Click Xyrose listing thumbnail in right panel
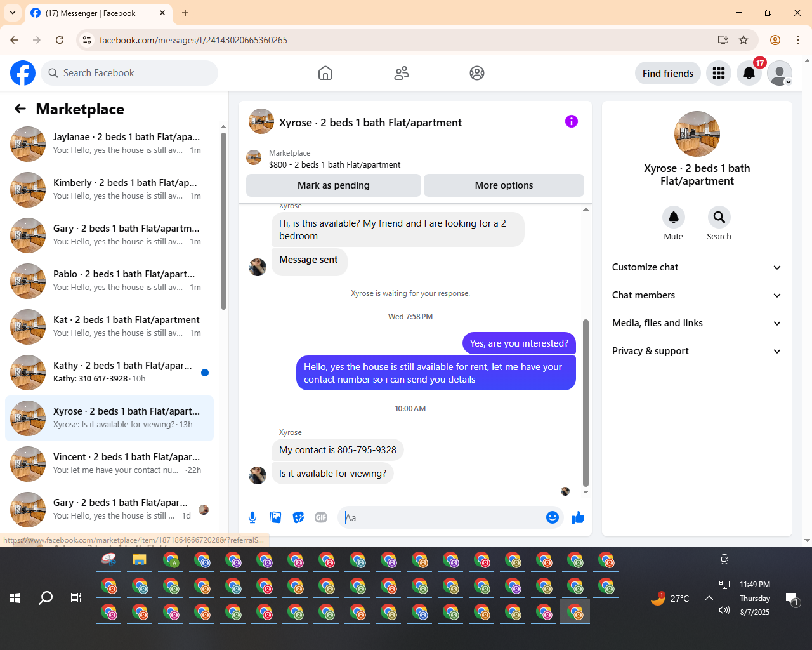Screen dimensions: 812x650 tap(697, 134)
